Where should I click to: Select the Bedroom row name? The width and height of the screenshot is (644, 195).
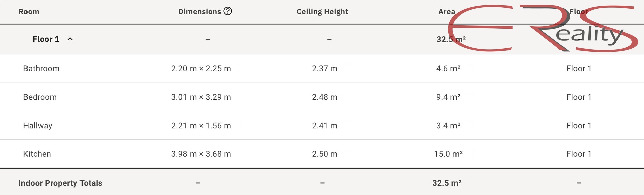tap(40, 97)
